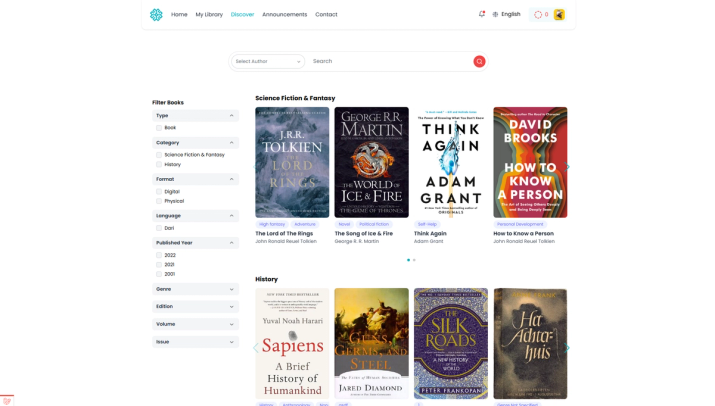This screenshot has width=715, height=406.
Task: Previous arrow on History carousel
Action: pyautogui.click(x=255, y=348)
